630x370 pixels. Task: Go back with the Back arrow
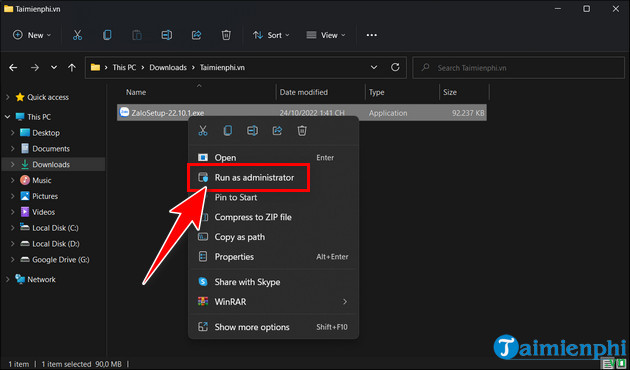[13, 67]
